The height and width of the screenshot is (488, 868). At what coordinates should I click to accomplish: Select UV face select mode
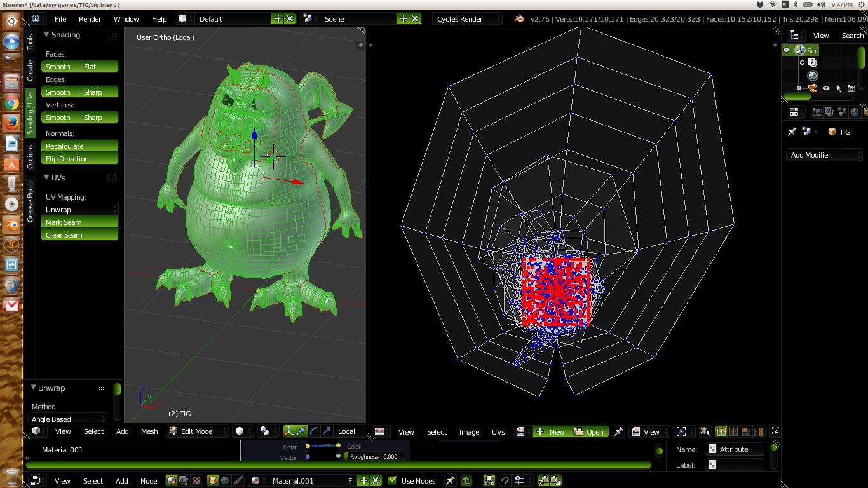(745, 431)
